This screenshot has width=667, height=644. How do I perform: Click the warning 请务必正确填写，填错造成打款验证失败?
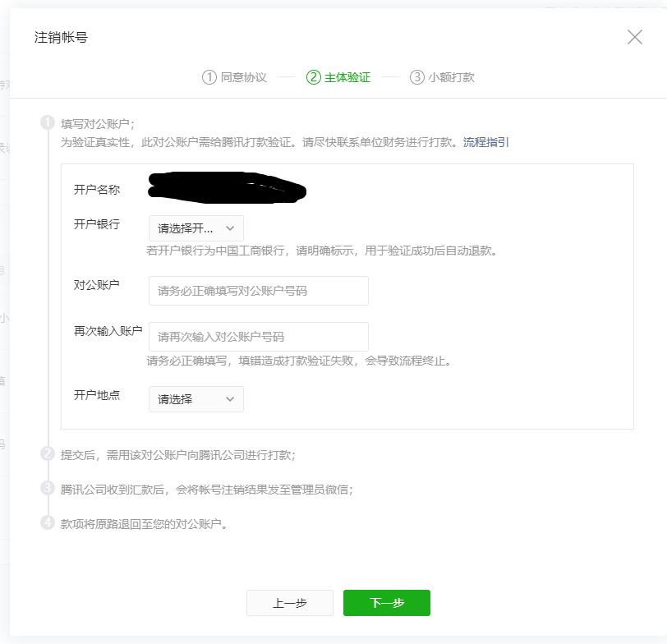(x=299, y=361)
